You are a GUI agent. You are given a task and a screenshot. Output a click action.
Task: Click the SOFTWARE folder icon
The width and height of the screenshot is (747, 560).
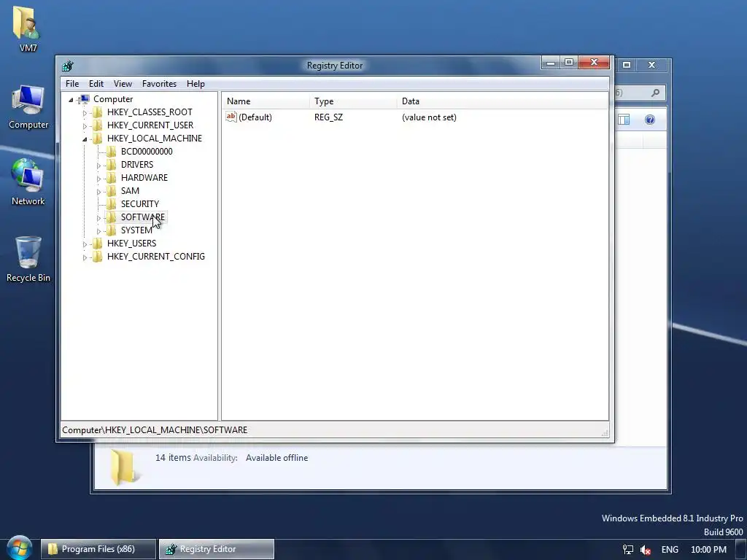coord(111,217)
